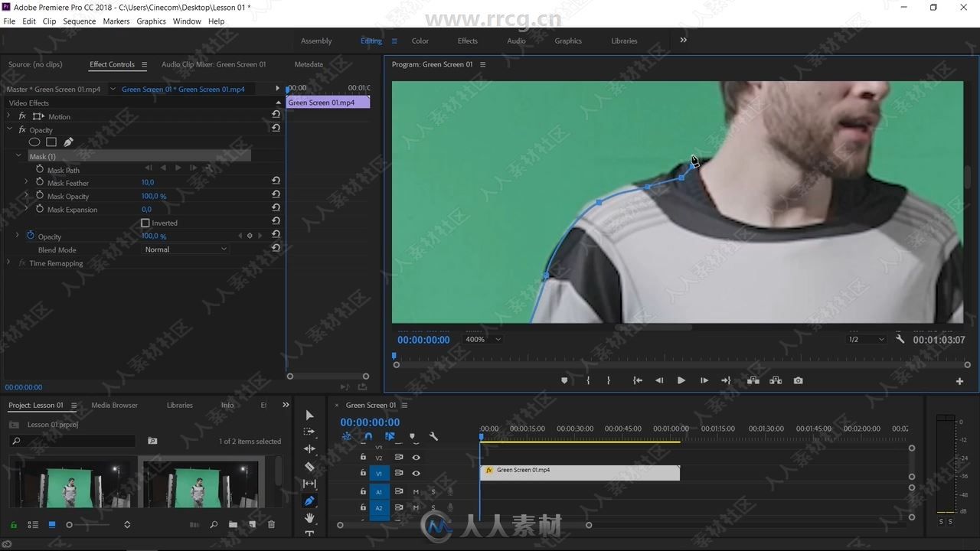Toggle animation stopwatch for Mask Expansion

40,208
